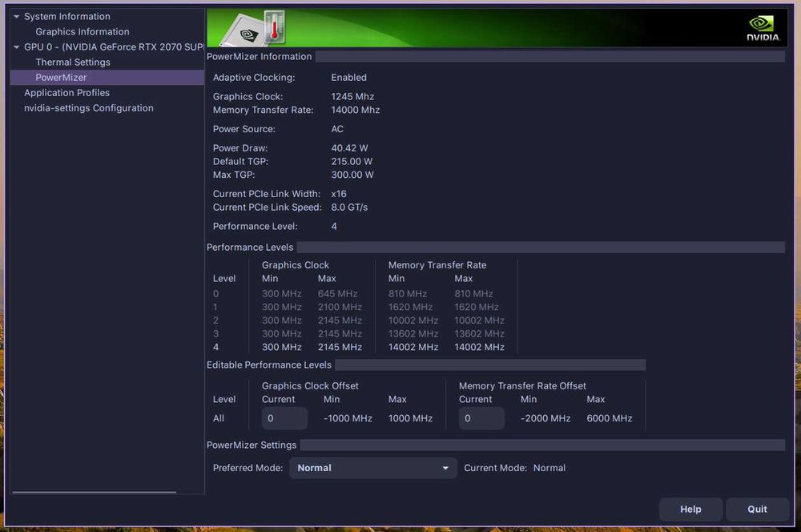The width and height of the screenshot is (801, 532).
Task: Click the Graphics Clock Offset current field
Action: (284, 418)
